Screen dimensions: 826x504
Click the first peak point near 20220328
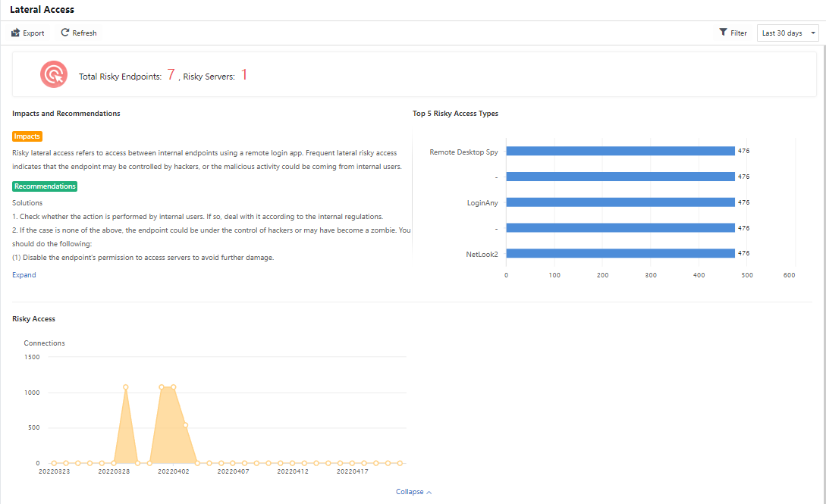pyautogui.click(x=125, y=387)
